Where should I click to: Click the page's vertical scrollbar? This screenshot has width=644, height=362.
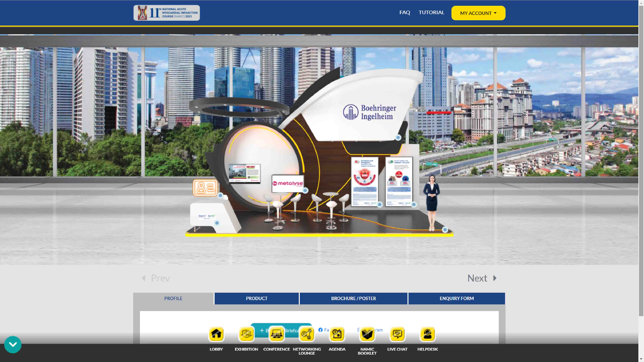641,160
